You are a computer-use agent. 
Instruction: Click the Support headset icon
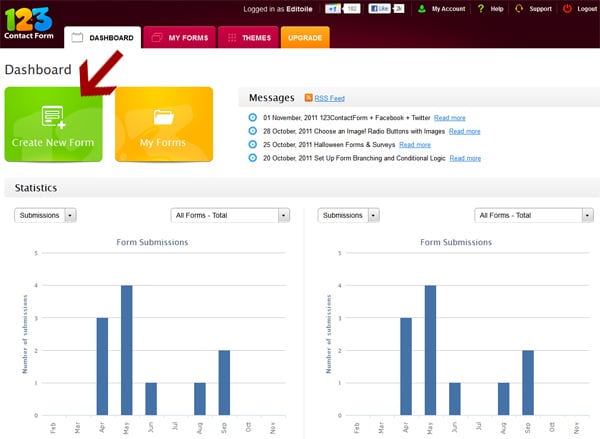(519, 8)
